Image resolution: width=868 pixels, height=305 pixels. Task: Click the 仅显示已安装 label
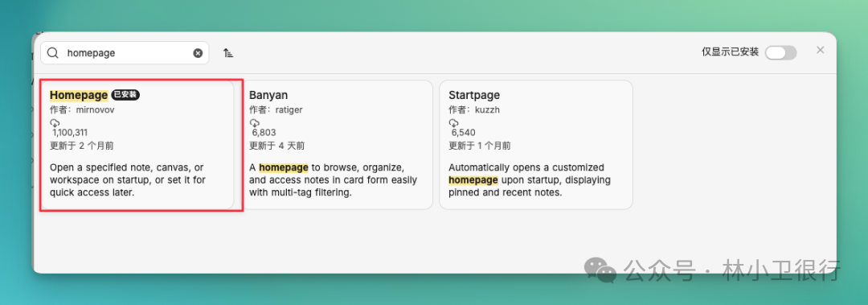[730, 52]
